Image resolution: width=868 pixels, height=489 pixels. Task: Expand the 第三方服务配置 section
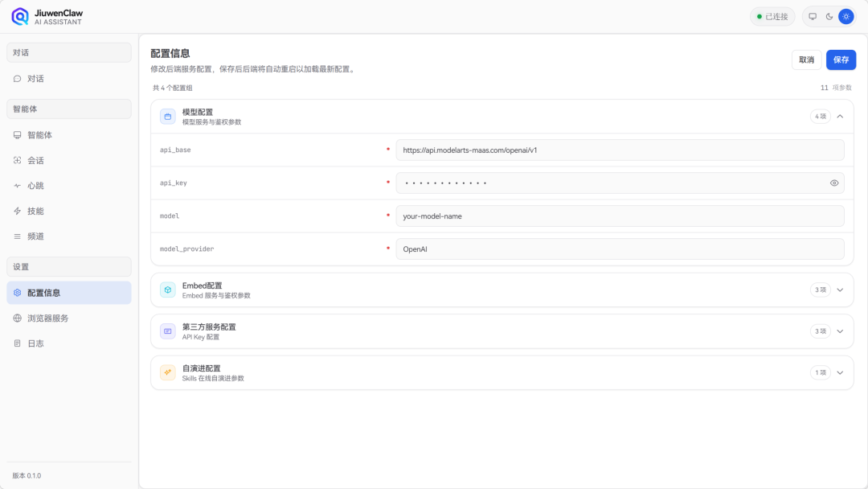(x=840, y=331)
